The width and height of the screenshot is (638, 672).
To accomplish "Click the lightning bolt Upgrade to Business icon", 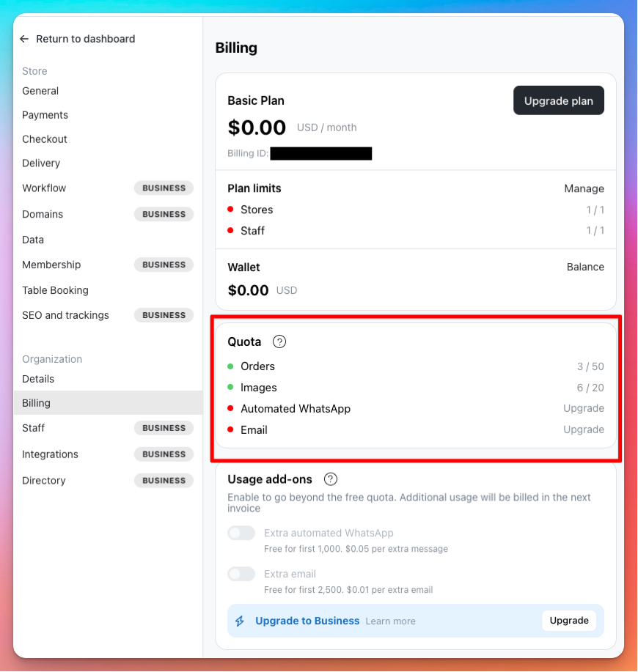I will tap(240, 621).
